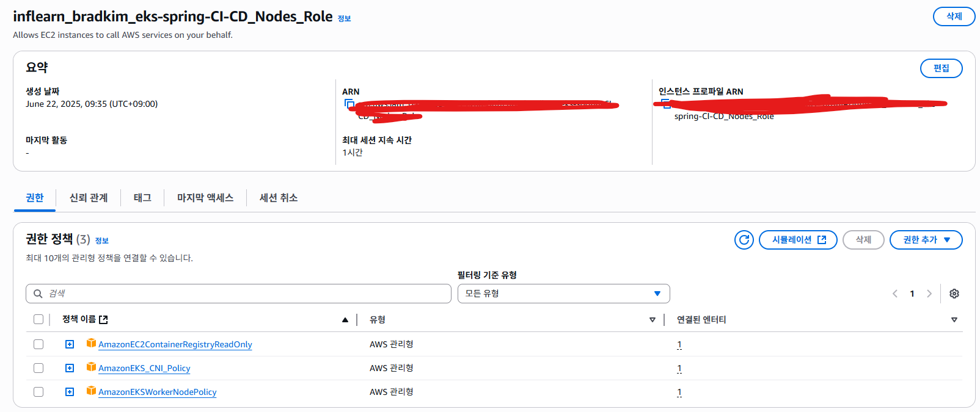Screen dimensions: 980x412
Task: Switch to the 신뢰 관계 tab
Action: coord(89,198)
